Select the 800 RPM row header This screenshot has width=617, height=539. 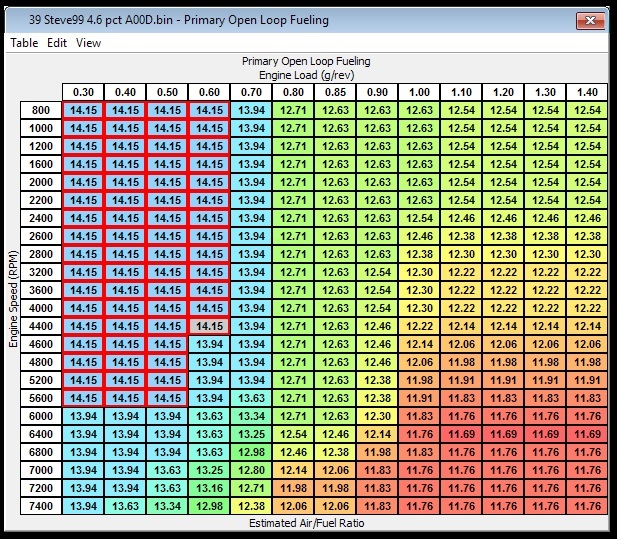(40, 110)
